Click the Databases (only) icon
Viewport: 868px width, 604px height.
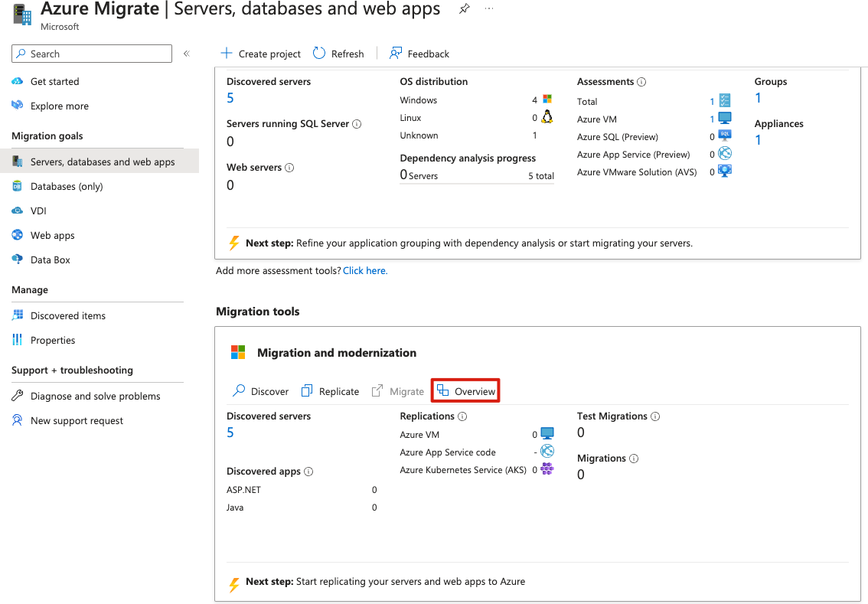[17, 186]
